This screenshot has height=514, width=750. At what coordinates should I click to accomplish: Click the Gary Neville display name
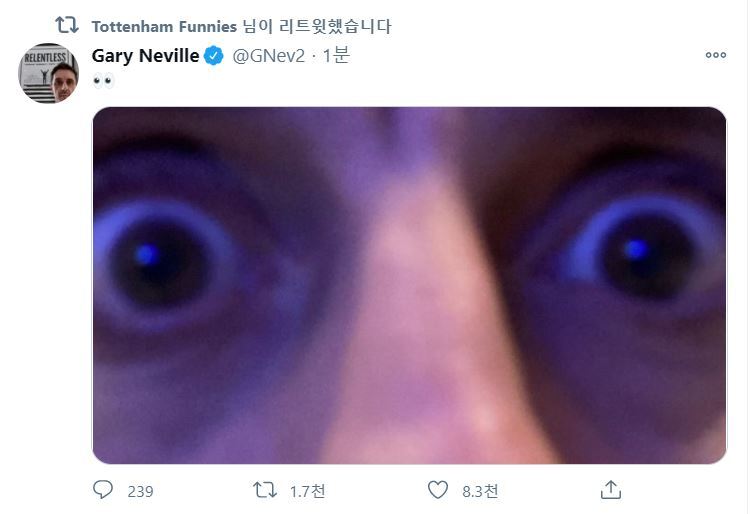click(x=146, y=56)
